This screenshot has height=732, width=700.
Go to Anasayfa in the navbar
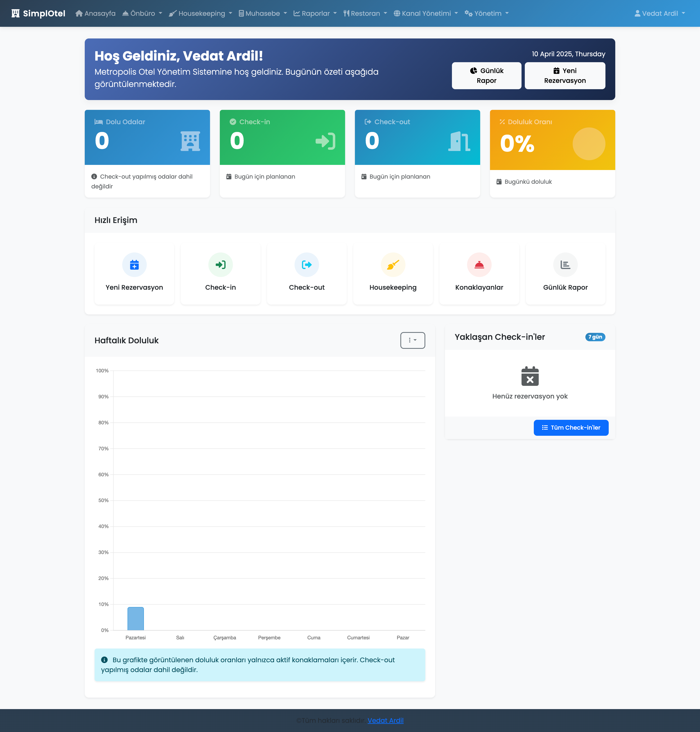click(x=96, y=14)
